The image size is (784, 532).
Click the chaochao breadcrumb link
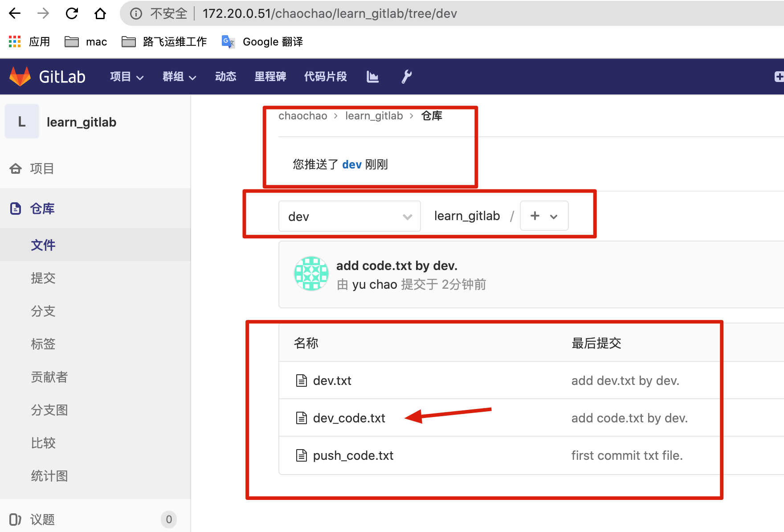(x=303, y=116)
